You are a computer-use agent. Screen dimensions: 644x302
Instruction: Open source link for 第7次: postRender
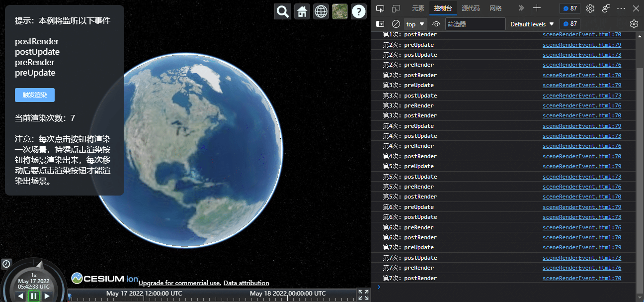click(x=582, y=278)
